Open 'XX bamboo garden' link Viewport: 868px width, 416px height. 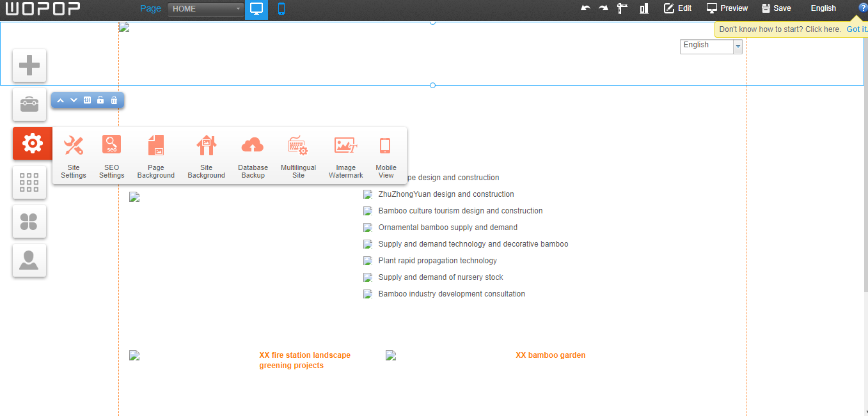click(x=550, y=355)
